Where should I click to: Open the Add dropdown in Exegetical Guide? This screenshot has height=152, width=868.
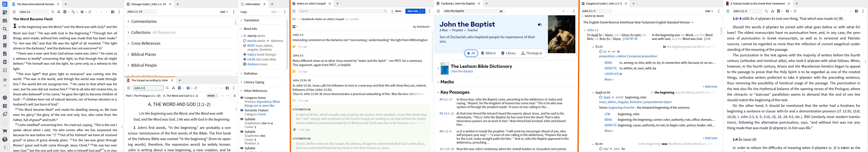tap(709, 11)
